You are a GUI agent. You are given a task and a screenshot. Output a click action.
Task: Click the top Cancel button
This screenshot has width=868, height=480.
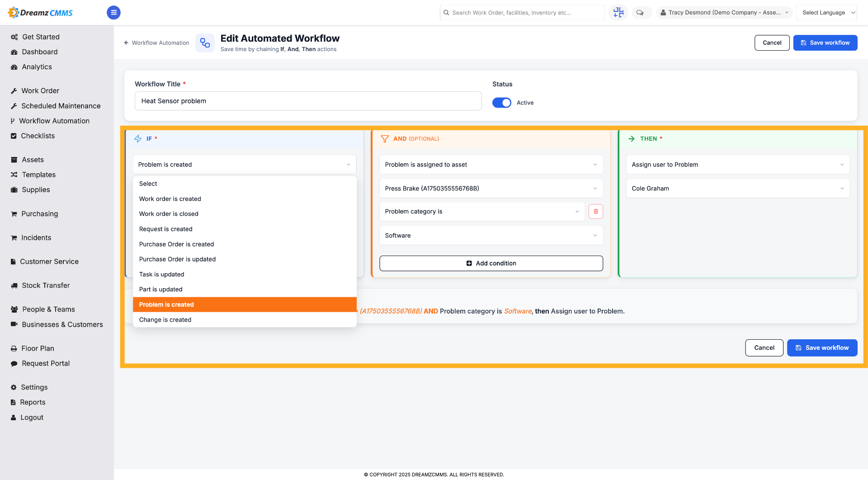[x=772, y=43]
